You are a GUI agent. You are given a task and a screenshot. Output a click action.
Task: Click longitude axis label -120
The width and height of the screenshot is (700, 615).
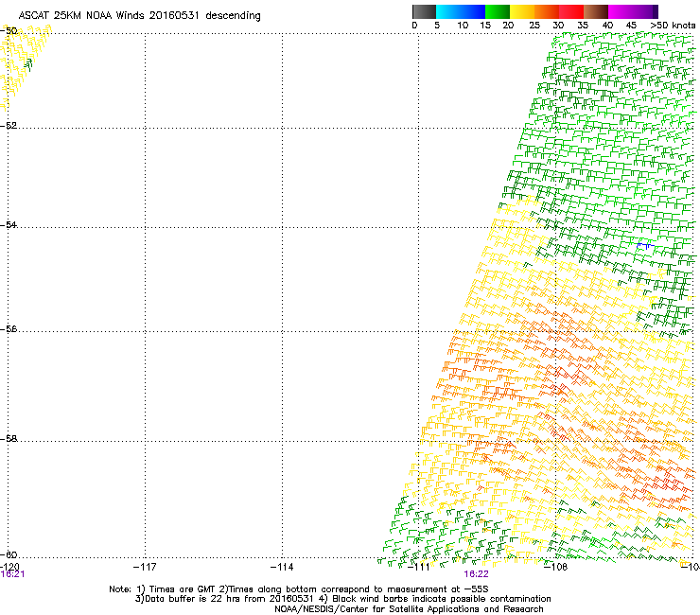[x=9, y=567]
